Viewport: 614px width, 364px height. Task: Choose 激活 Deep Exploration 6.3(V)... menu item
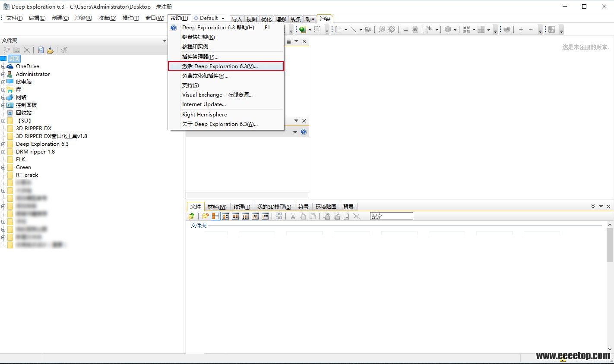(x=226, y=66)
